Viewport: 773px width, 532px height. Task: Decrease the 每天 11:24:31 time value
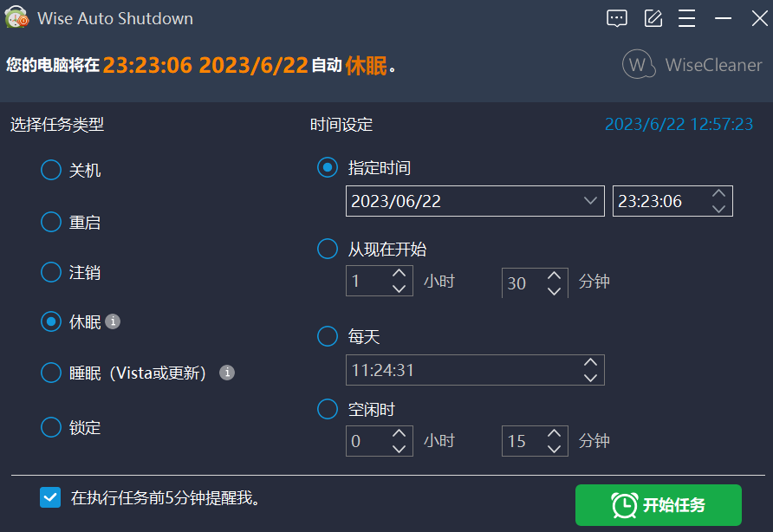click(591, 378)
